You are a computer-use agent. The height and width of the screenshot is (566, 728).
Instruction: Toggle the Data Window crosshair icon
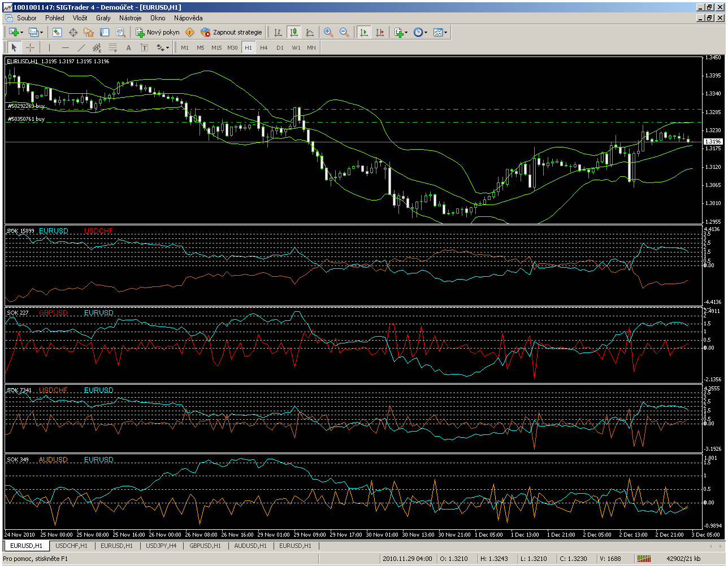point(73,33)
